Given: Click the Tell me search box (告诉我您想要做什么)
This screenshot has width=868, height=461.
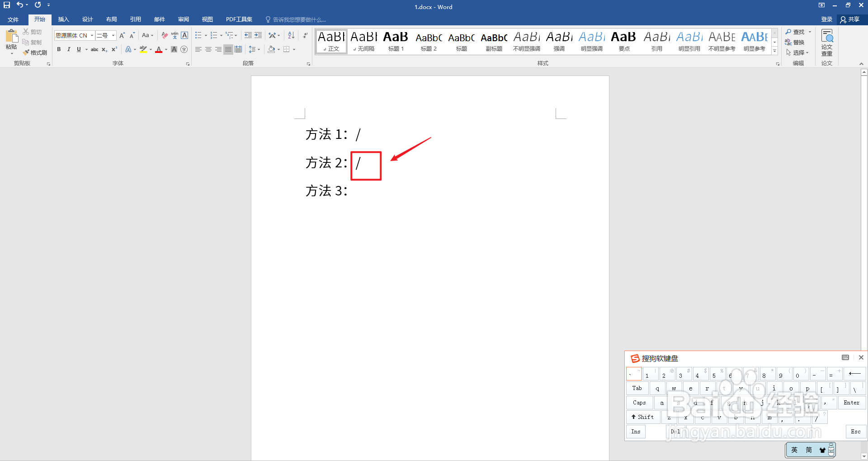Looking at the screenshot, I should click(x=296, y=19).
